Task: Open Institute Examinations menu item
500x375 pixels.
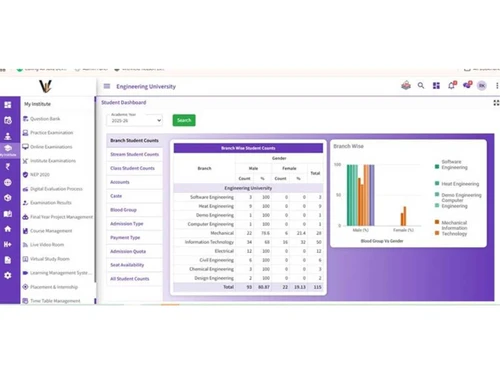Action: [49, 161]
